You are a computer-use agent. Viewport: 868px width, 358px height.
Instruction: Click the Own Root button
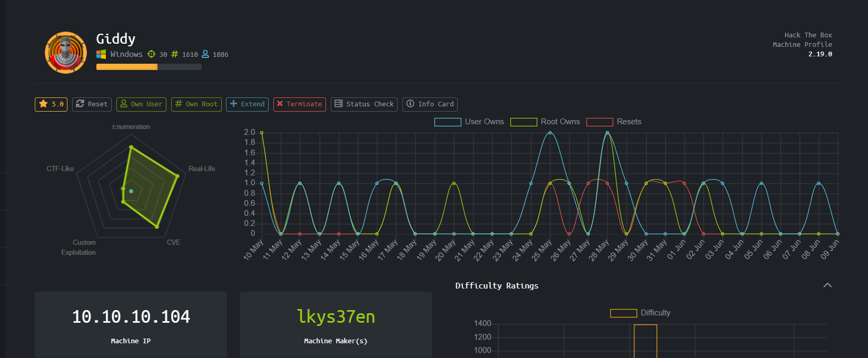point(196,104)
